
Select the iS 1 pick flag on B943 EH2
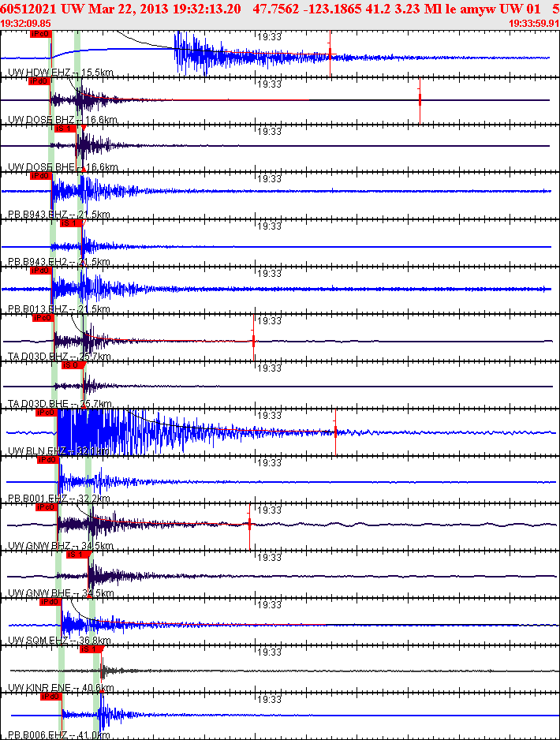point(71,223)
